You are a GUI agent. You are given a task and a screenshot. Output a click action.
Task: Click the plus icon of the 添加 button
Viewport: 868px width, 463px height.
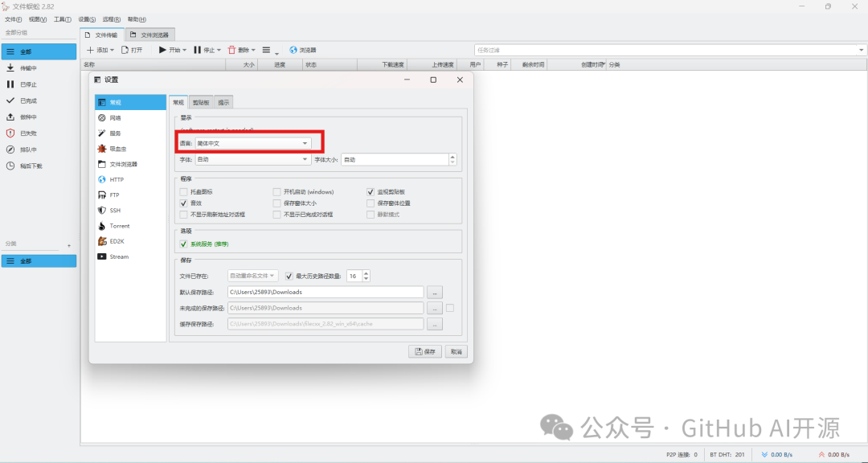(x=90, y=50)
